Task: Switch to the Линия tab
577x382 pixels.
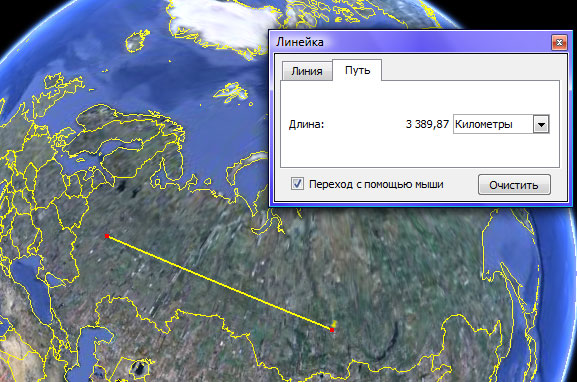Action: (x=307, y=71)
